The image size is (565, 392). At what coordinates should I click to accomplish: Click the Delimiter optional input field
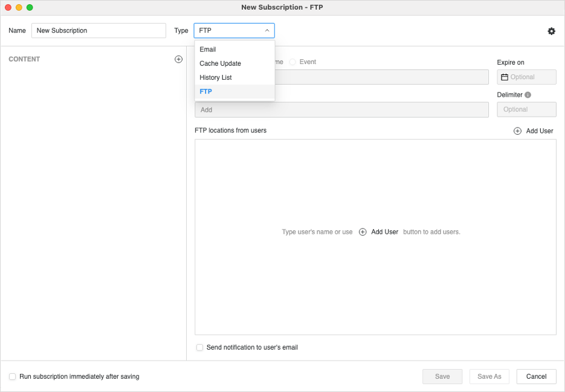[x=526, y=109]
